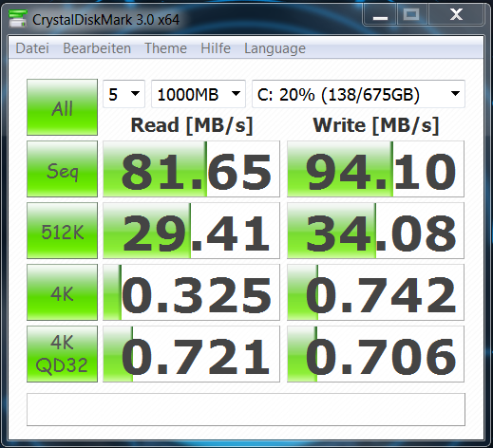Expand the 1000MB test size dropdown
The height and width of the screenshot is (448, 493).
(199, 94)
